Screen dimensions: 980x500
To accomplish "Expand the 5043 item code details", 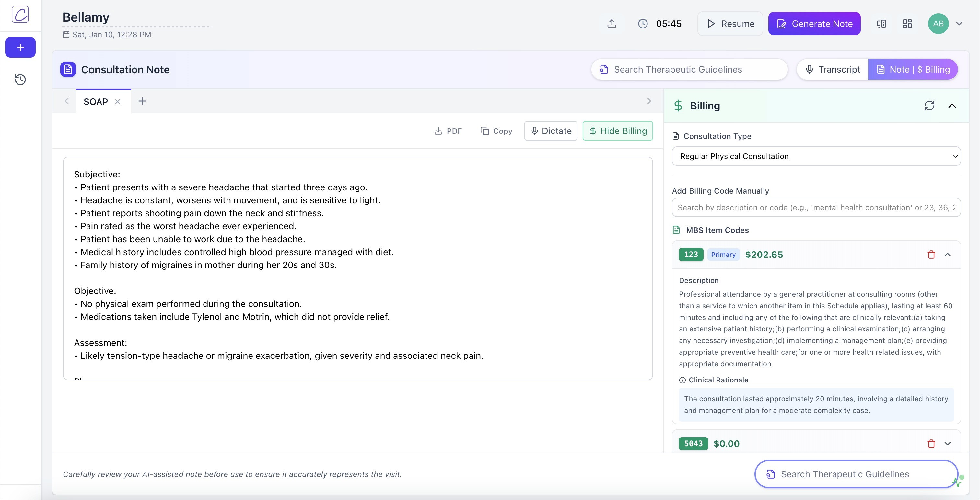I will coord(947,443).
